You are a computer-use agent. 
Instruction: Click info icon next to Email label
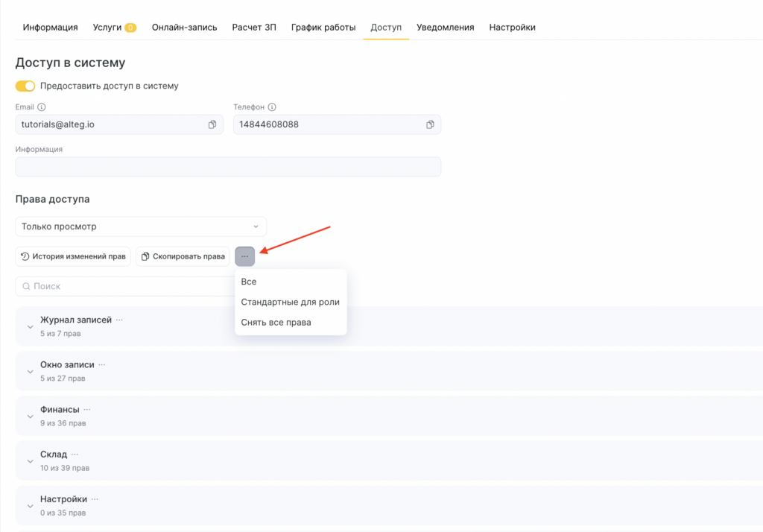(42, 107)
